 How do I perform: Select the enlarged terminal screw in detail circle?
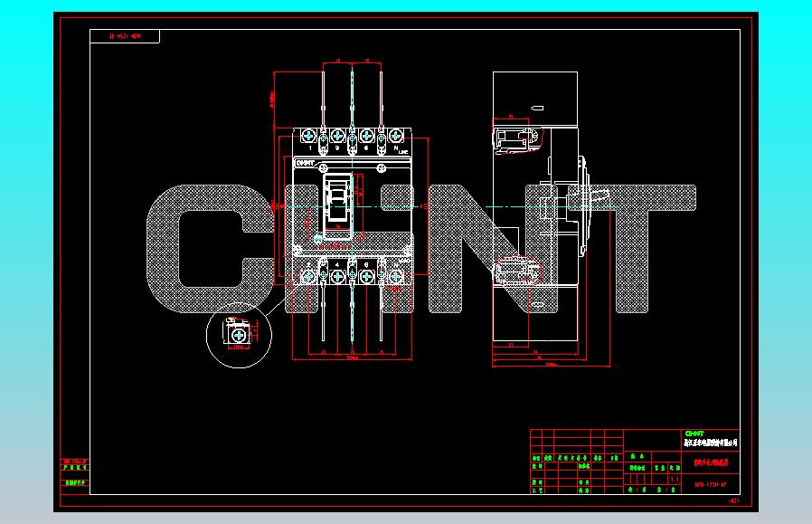tap(239, 336)
